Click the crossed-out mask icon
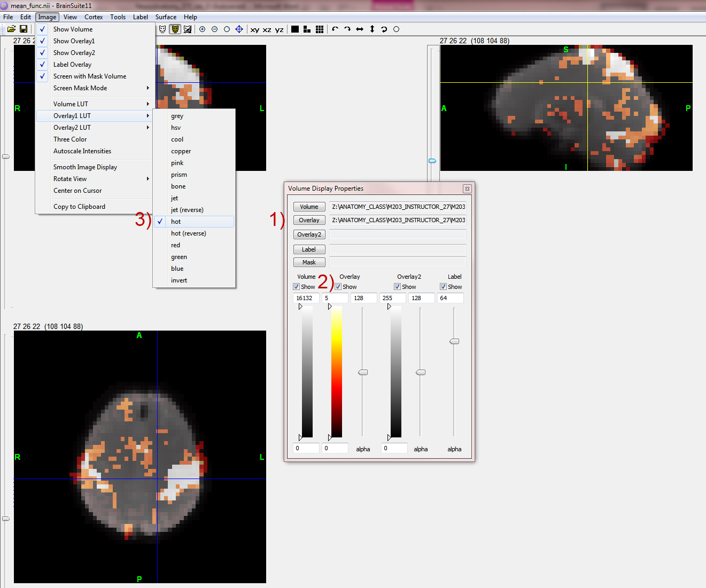Image resolution: width=706 pixels, height=588 pixels. [x=188, y=29]
